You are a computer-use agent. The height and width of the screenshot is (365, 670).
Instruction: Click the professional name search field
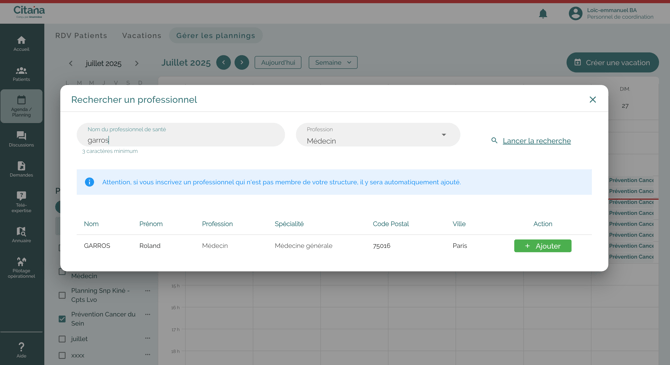(181, 135)
